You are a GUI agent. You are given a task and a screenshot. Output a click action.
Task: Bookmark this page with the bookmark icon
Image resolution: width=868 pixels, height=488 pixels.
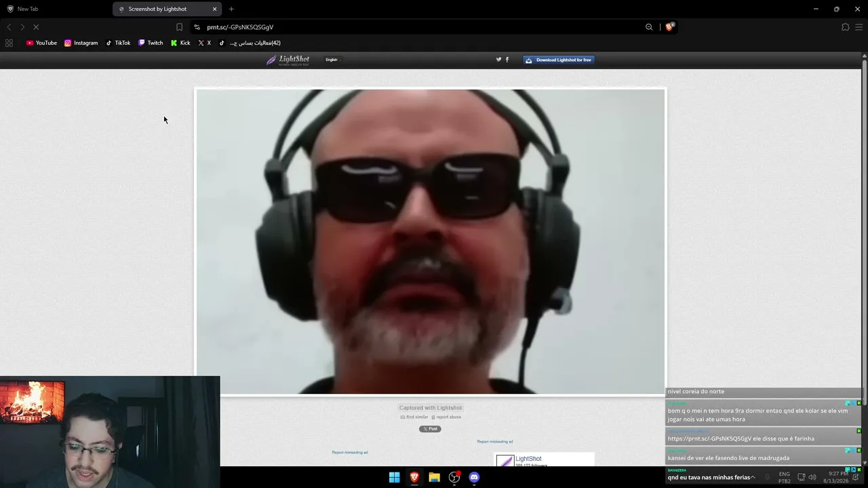[x=179, y=27]
